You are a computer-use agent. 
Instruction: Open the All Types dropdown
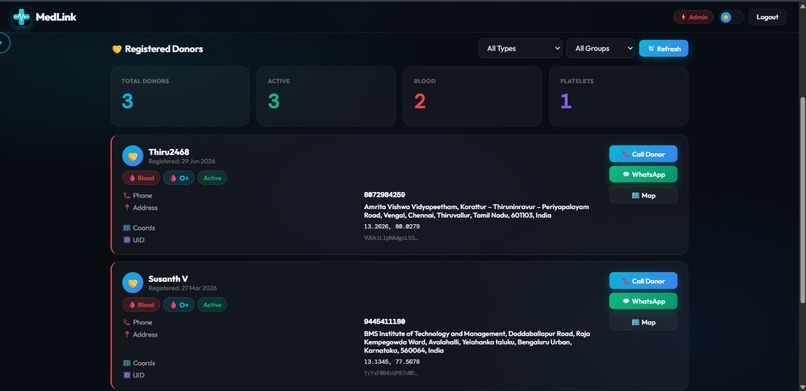(520, 48)
